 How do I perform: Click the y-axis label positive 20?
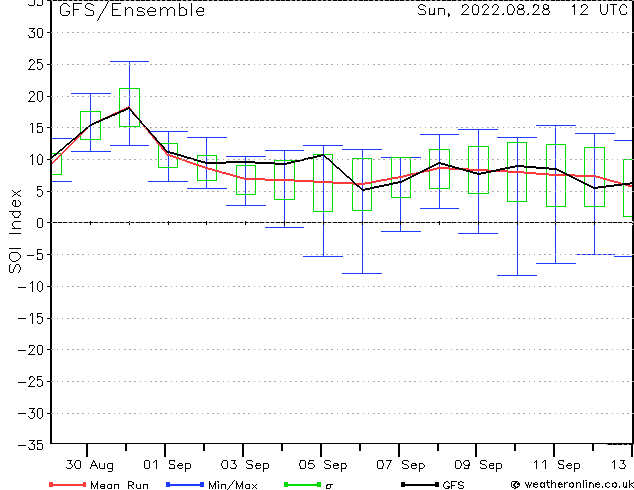[x=36, y=96]
